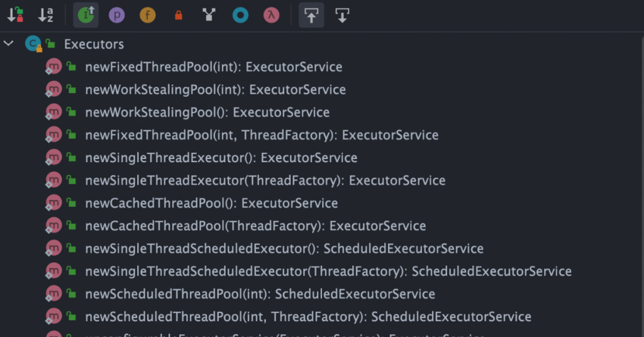Toggle the green Show Inherited button

86,15
